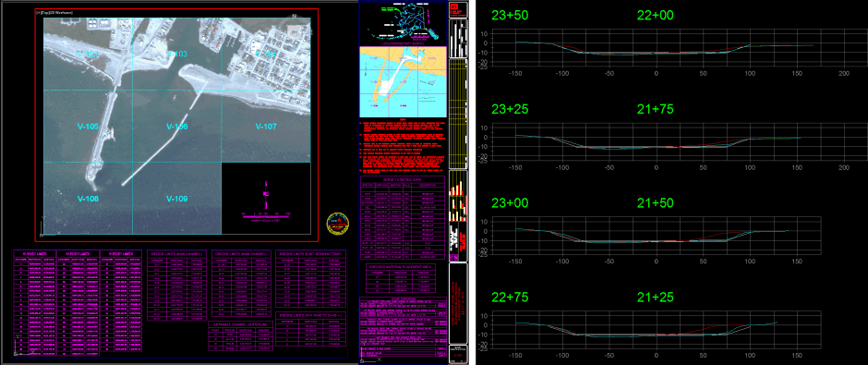The height and width of the screenshot is (365, 868).
Task: Click the green 22+00 station label
Action: (655, 16)
